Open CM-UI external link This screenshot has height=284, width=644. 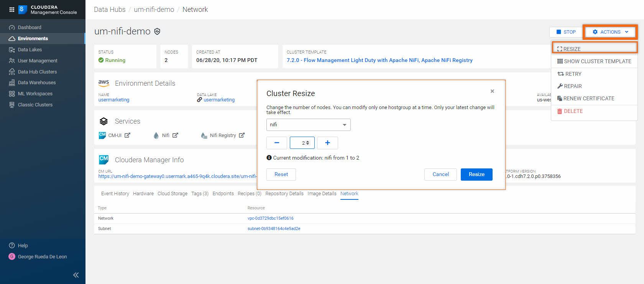127,135
